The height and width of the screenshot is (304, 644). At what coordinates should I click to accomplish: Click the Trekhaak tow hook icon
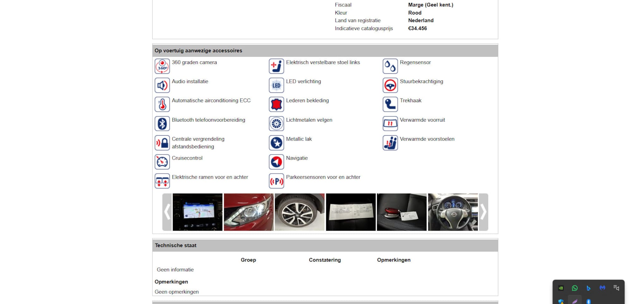pos(390,104)
